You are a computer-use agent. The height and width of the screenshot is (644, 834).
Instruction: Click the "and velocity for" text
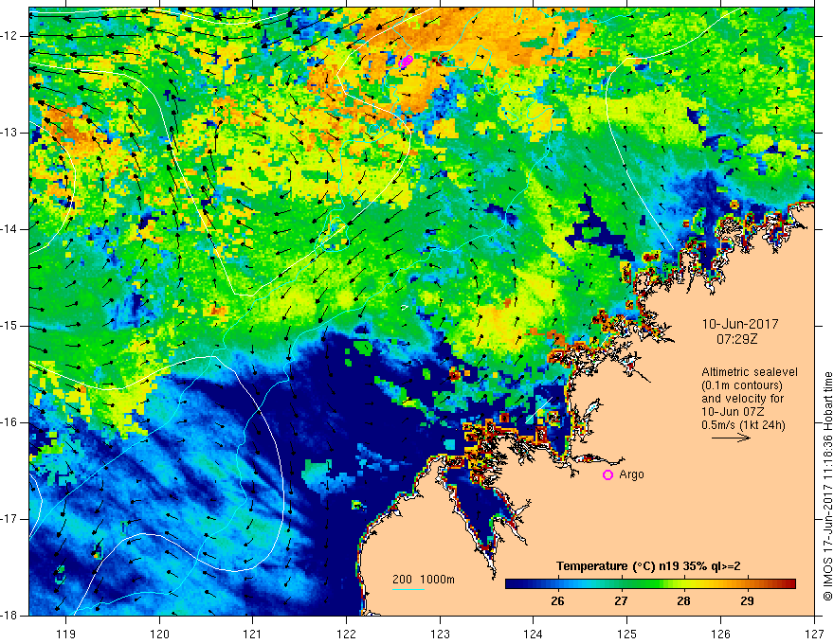pyautogui.click(x=742, y=398)
